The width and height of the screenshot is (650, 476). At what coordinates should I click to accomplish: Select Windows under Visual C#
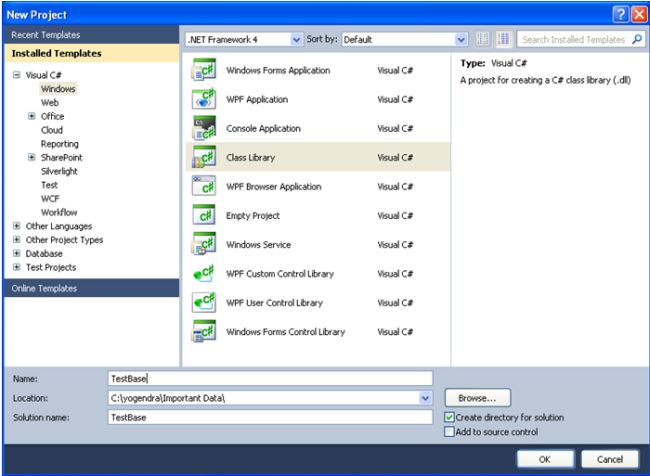pyautogui.click(x=58, y=89)
